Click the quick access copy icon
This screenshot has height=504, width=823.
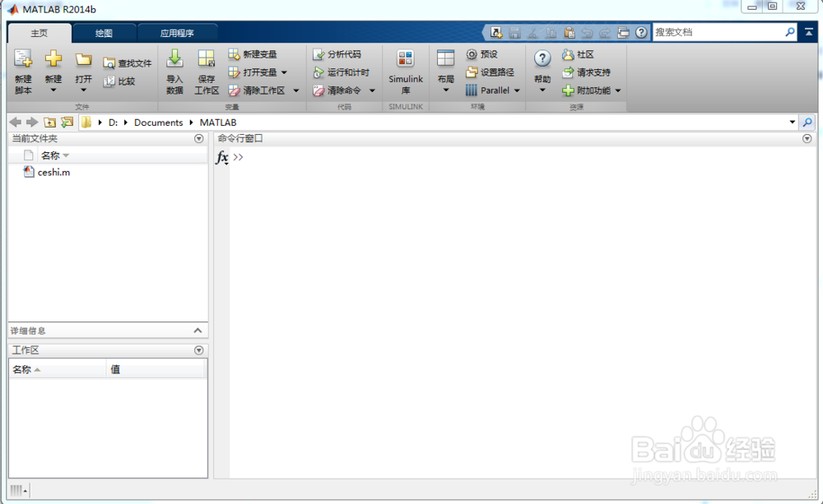(551, 33)
